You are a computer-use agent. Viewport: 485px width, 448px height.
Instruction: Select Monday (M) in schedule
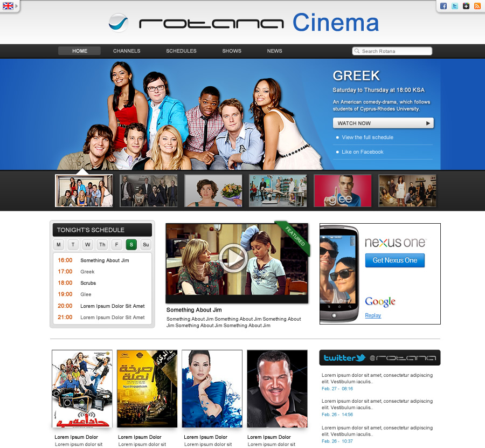coord(58,244)
